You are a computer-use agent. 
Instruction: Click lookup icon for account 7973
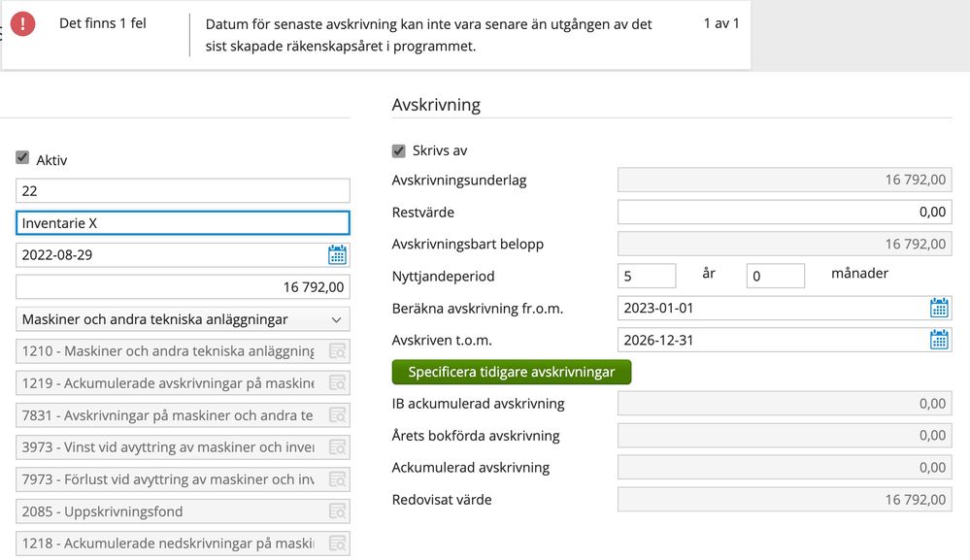coord(337,479)
